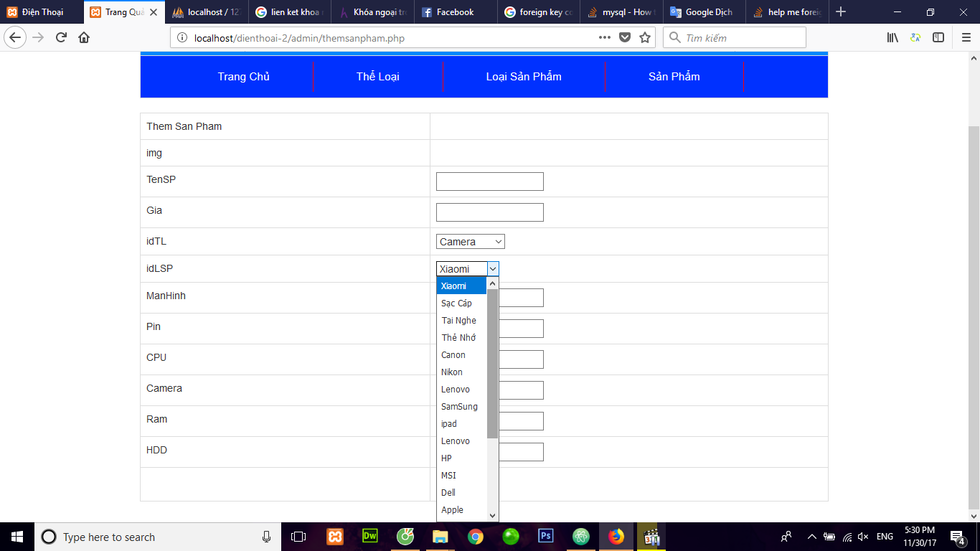This screenshot has width=980, height=551.
Task: Click the muted volume tray icon
Action: click(x=863, y=537)
